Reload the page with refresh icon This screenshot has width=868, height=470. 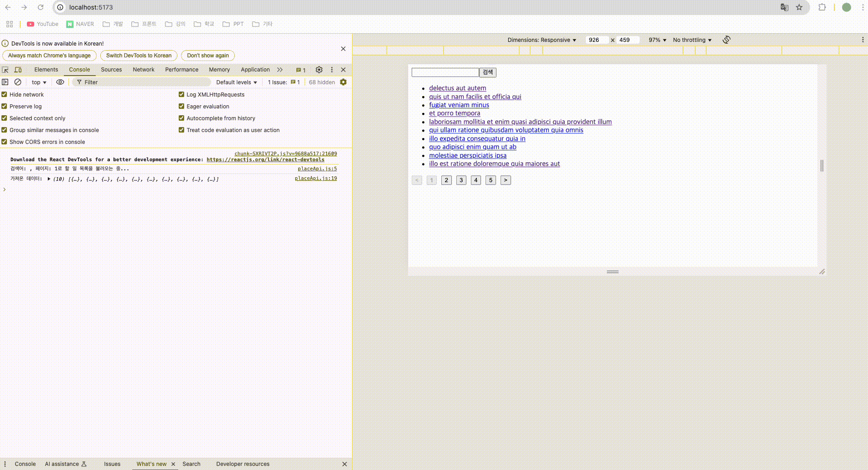tap(41, 7)
